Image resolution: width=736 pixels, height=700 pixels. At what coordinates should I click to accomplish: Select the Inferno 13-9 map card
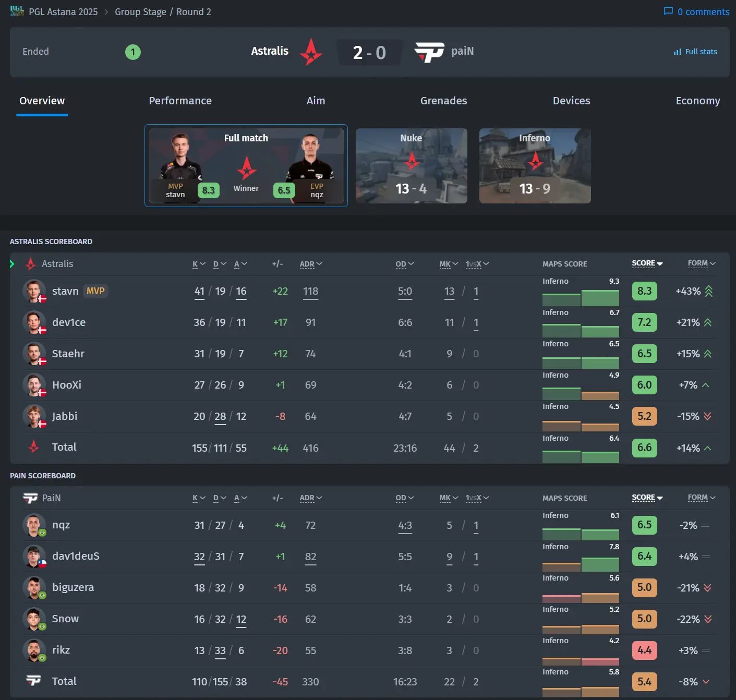click(535, 166)
